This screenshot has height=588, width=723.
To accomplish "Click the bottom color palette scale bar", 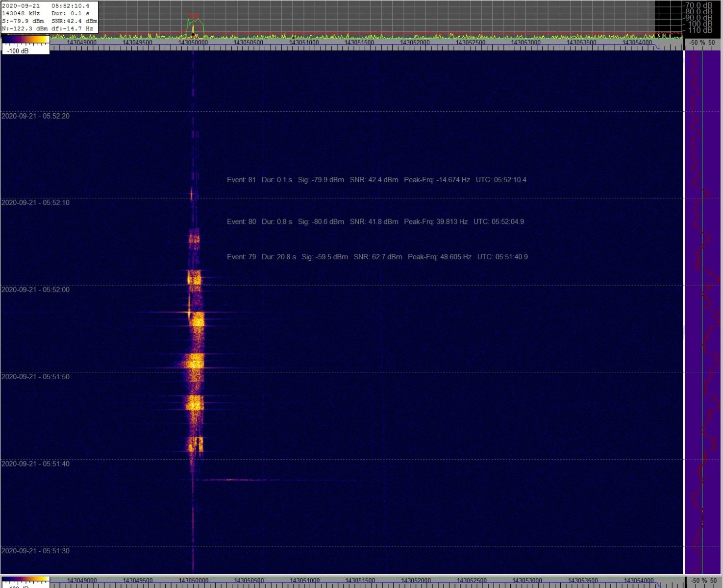I will (25, 579).
